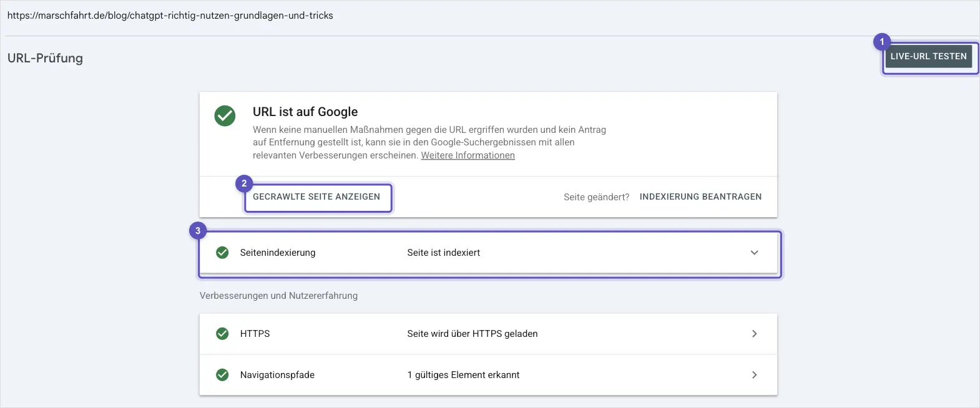Request indexing via INDEXIERUNG BEANTRAGEN
This screenshot has height=408, width=980.
point(700,197)
